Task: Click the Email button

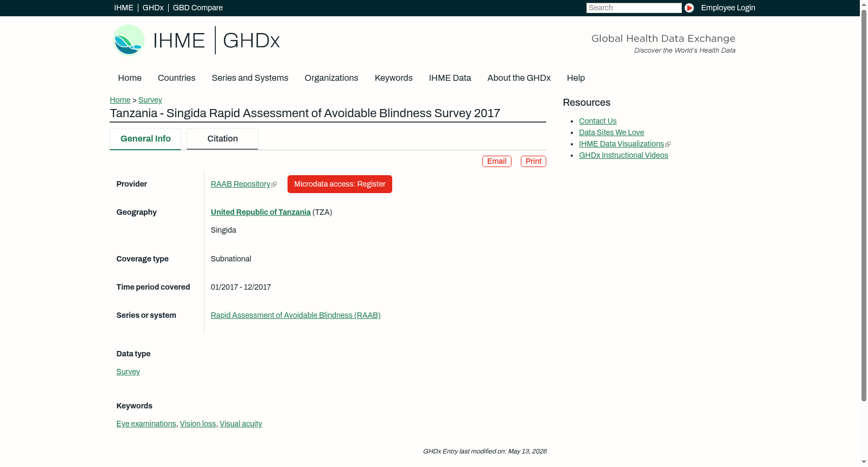Action: (x=496, y=161)
